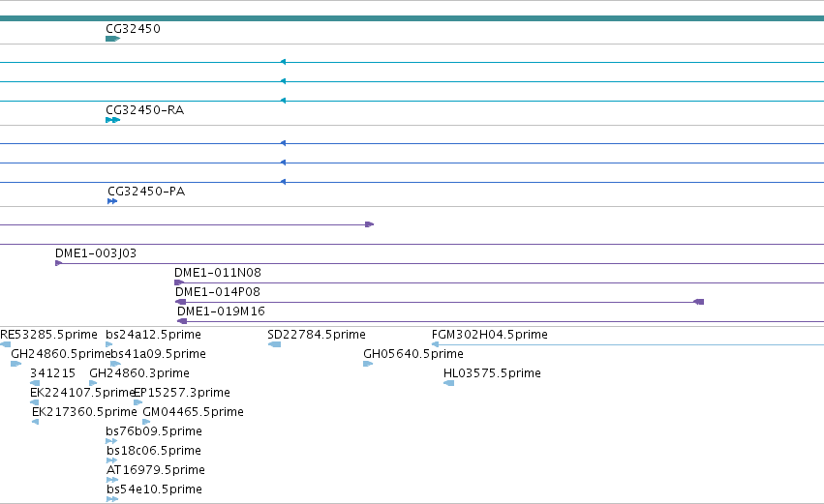Select the DME1-019M16 label
Screen dimensions: 824x504
(x=221, y=311)
